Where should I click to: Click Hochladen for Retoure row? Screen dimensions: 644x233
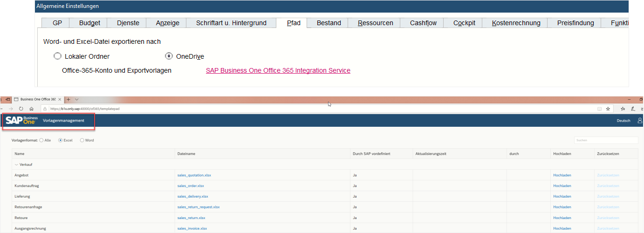tap(562, 218)
